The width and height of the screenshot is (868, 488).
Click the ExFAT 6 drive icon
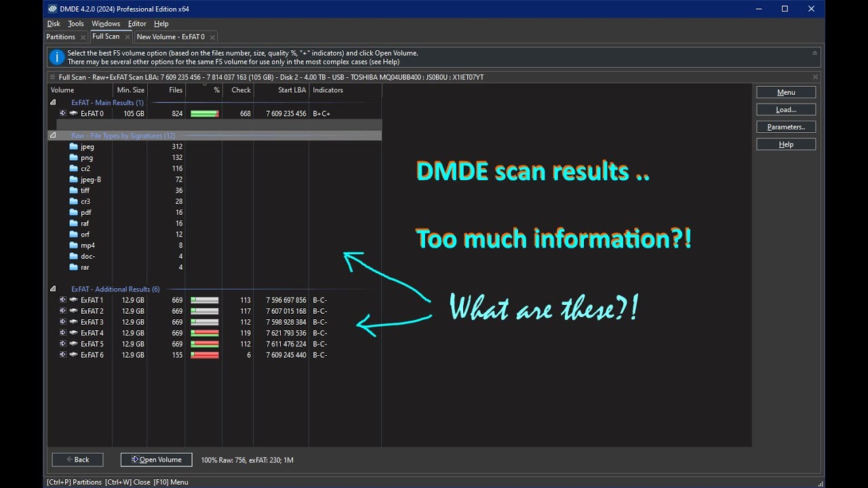73,354
